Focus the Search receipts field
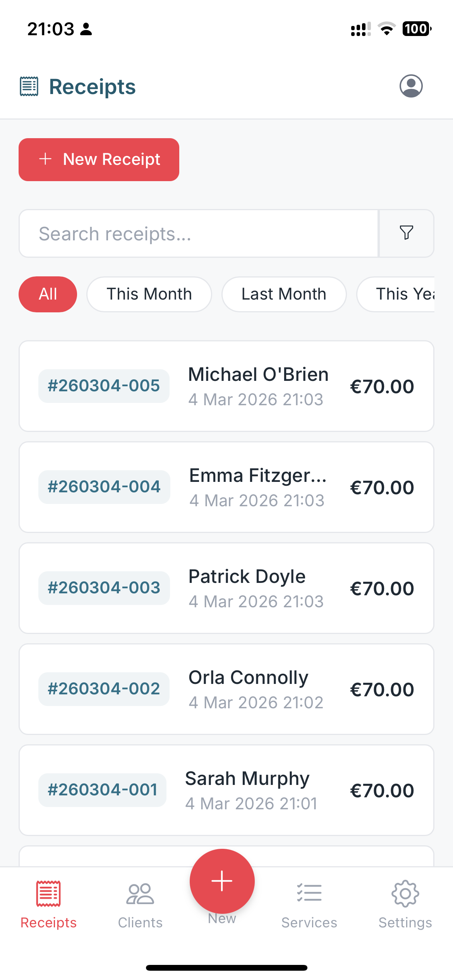Image resolution: width=453 pixels, height=980 pixels. pyautogui.click(x=198, y=234)
